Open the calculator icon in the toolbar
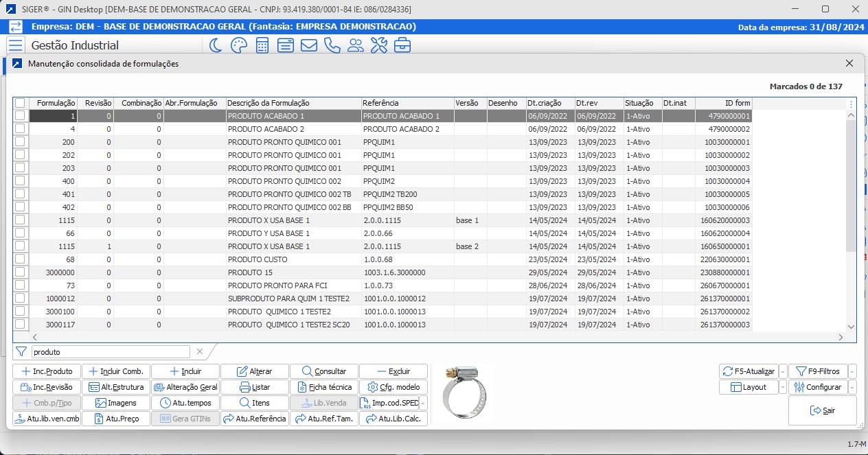Image resolution: width=868 pixels, height=455 pixels. click(262, 45)
